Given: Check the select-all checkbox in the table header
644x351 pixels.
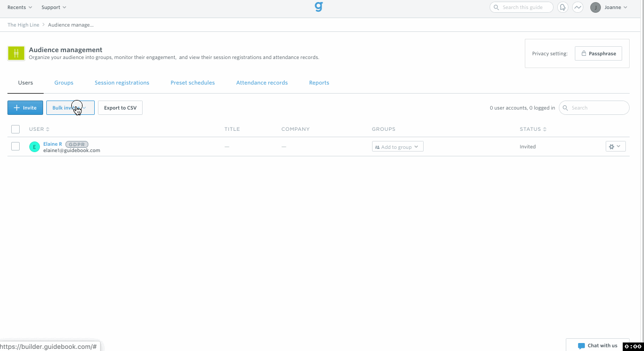Looking at the screenshot, I should pyautogui.click(x=15, y=129).
